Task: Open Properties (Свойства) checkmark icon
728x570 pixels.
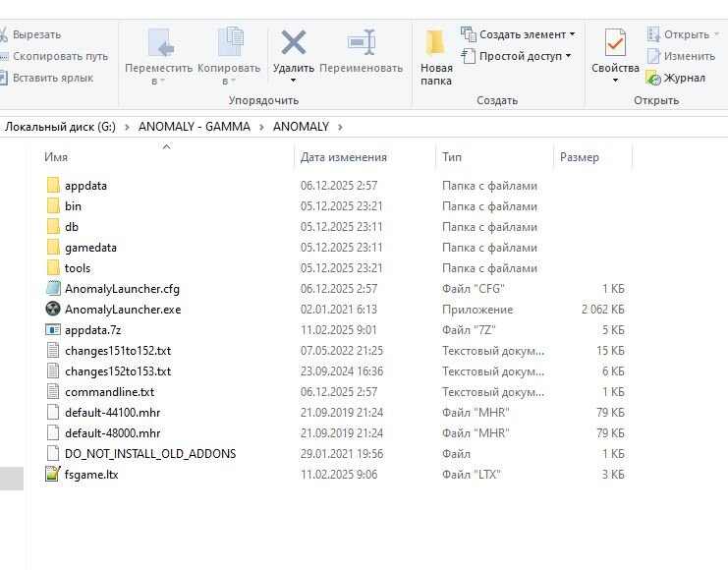Action: point(615,44)
